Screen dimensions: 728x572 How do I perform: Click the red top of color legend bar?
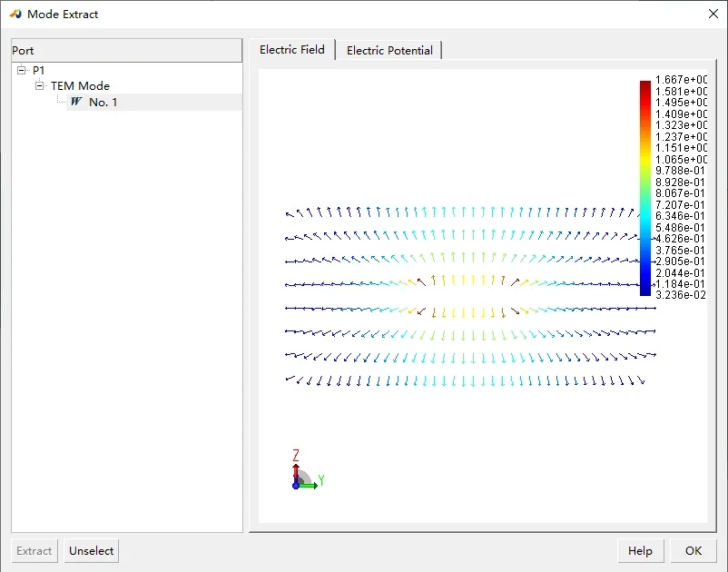(x=644, y=86)
